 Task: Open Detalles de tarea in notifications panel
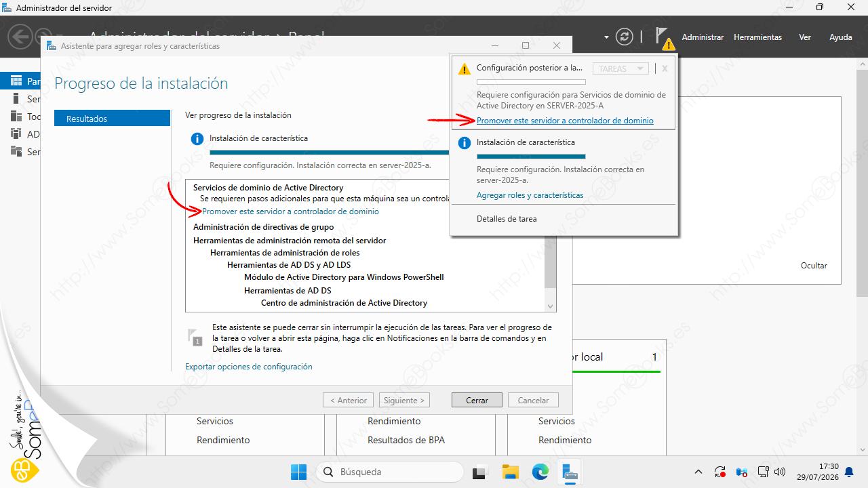(x=507, y=219)
